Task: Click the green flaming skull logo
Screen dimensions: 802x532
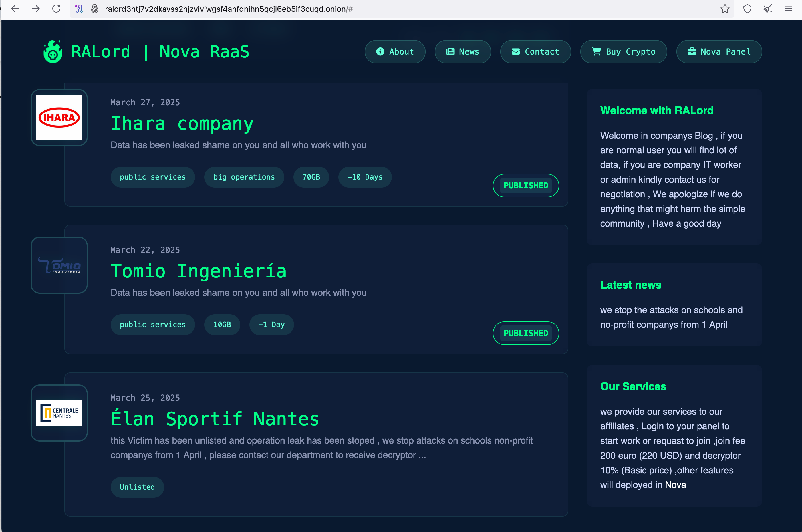Action: coord(53,52)
